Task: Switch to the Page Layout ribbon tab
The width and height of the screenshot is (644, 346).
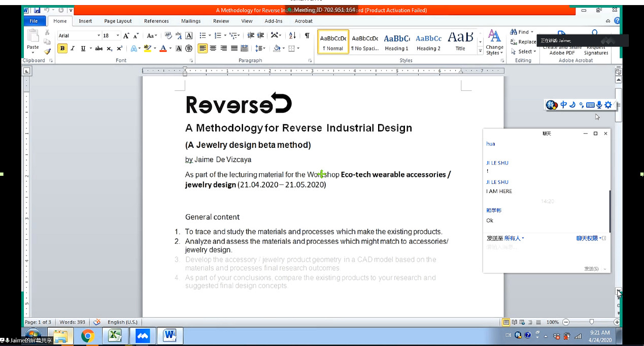Action: [x=118, y=21]
